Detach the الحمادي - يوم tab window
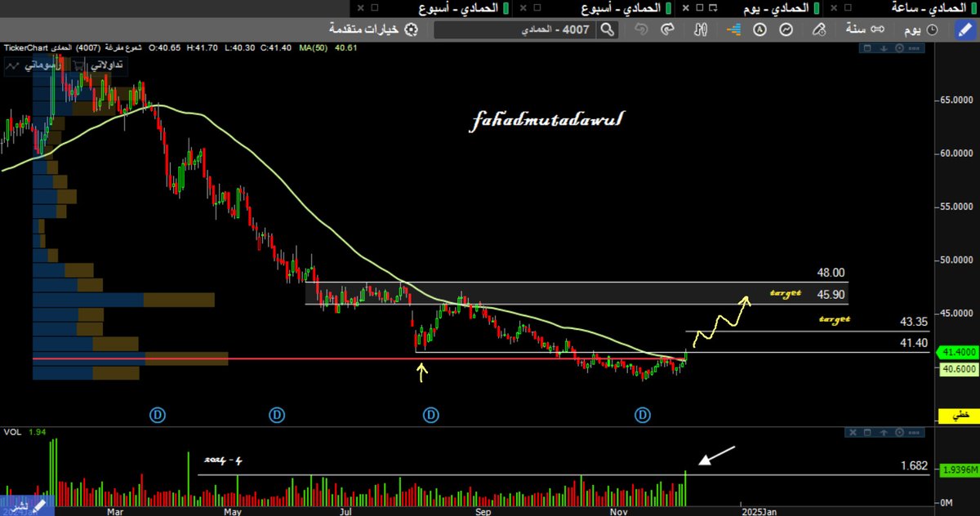 click(714, 7)
